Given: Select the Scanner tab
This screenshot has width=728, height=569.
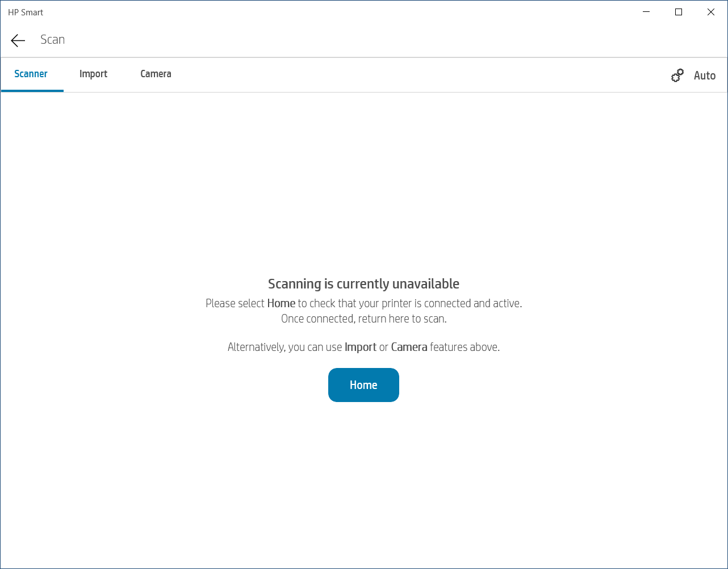Looking at the screenshot, I should pos(31,74).
